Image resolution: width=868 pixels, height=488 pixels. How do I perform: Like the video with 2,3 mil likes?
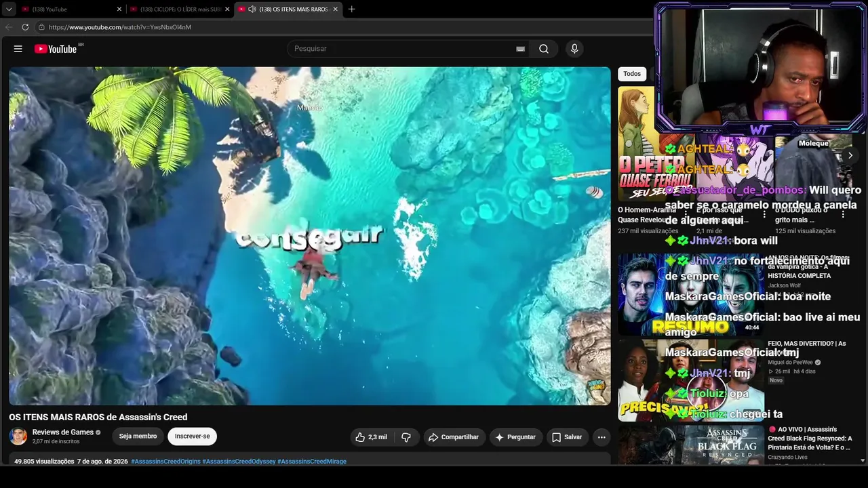pos(372,437)
